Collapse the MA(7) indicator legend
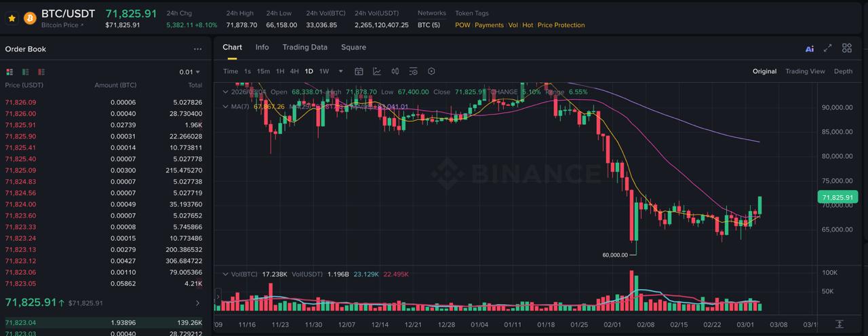This screenshot has width=868, height=336. [x=226, y=107]
